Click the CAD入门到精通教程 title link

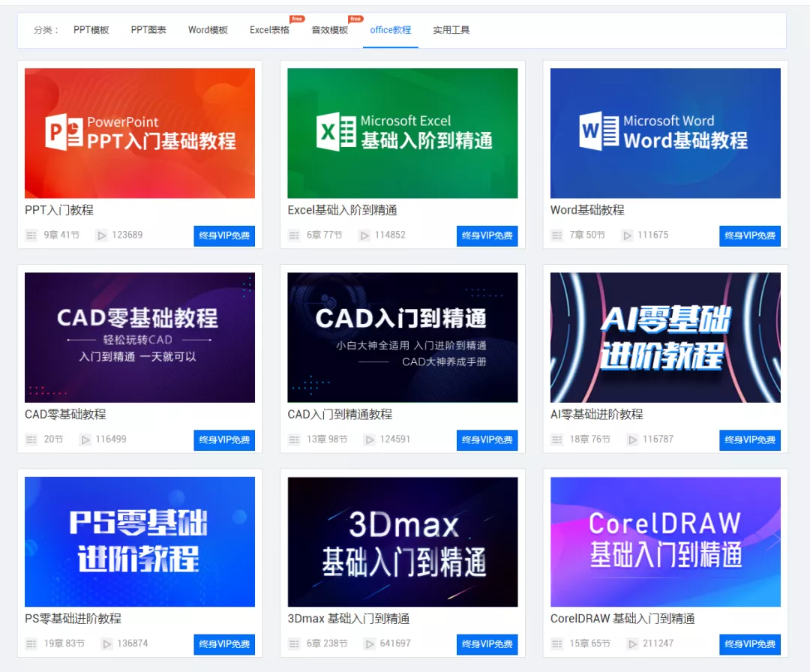(x=340, y=414)
